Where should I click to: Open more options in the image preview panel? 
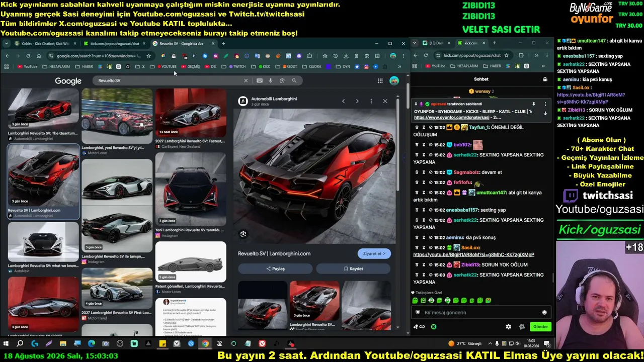[371, 101]
